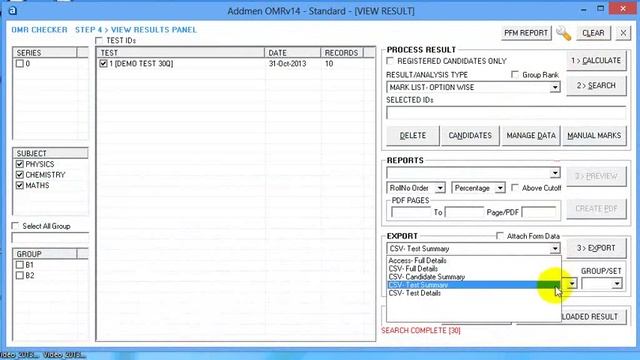Screen dimensions: 640x360
Task: Click the CLEAR button
Action: [x=593, y=33]
